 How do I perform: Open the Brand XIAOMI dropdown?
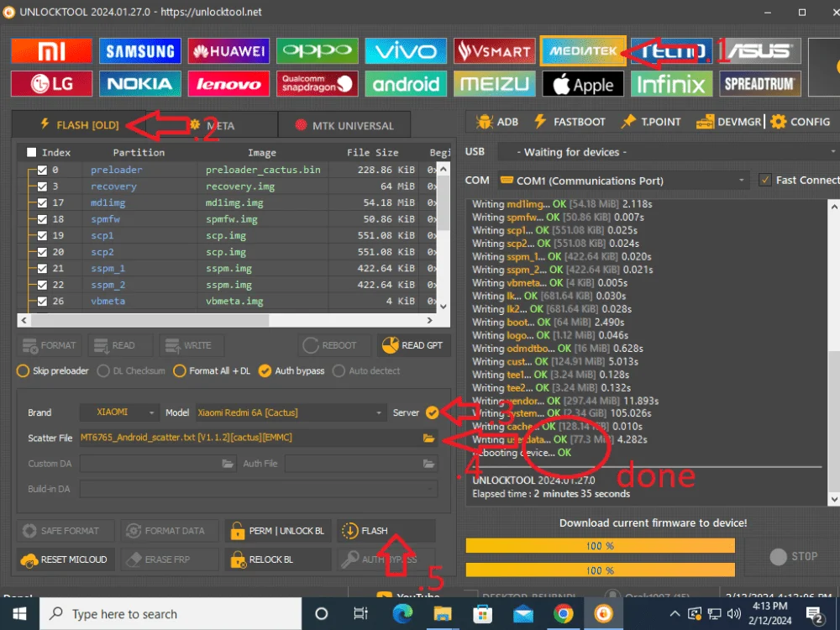point(119,412)
